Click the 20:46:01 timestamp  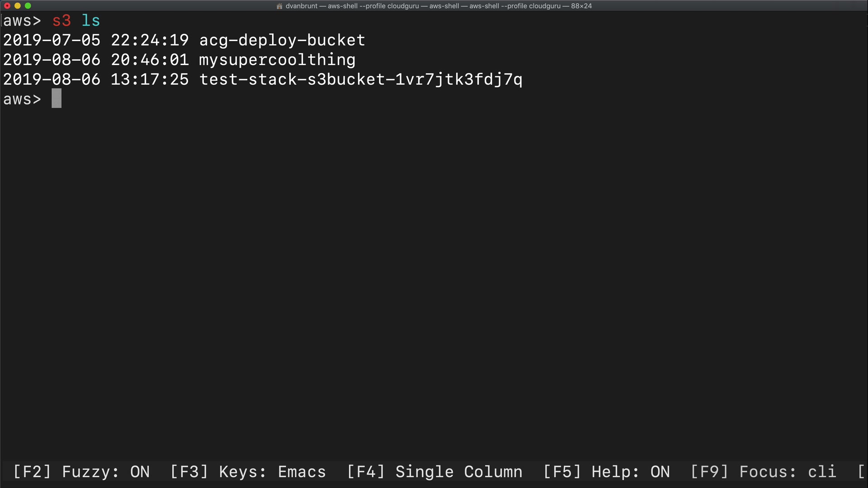[150, 60]
